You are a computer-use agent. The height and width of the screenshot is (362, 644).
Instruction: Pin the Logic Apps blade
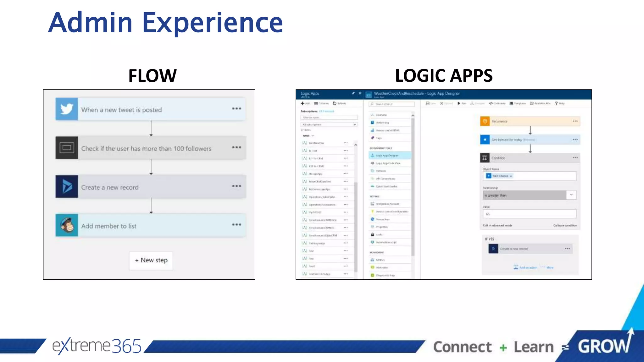tap(353, 93)
